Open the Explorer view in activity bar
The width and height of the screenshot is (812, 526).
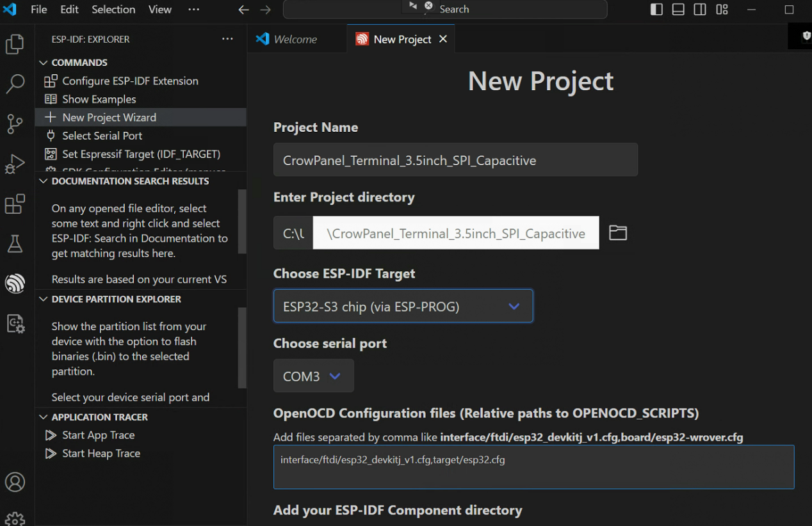pyautogui.click(x=15, y=44)
